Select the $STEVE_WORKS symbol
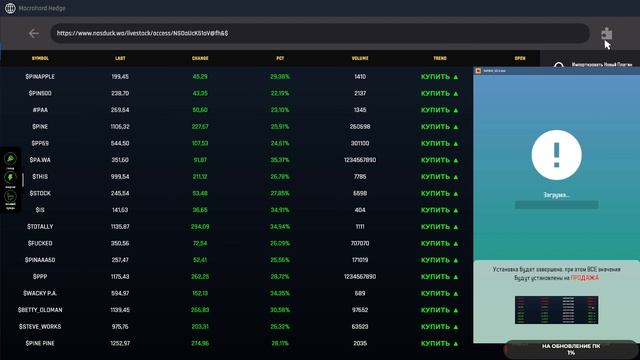640x360 pixels. point(40,327)
